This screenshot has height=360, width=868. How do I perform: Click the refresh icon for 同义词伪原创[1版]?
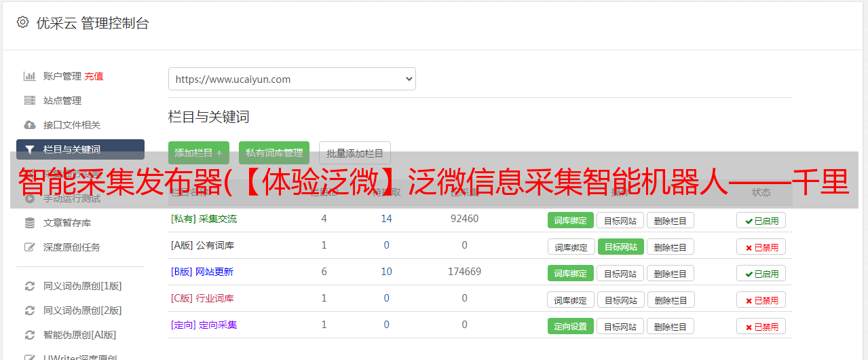pos(30,286)
